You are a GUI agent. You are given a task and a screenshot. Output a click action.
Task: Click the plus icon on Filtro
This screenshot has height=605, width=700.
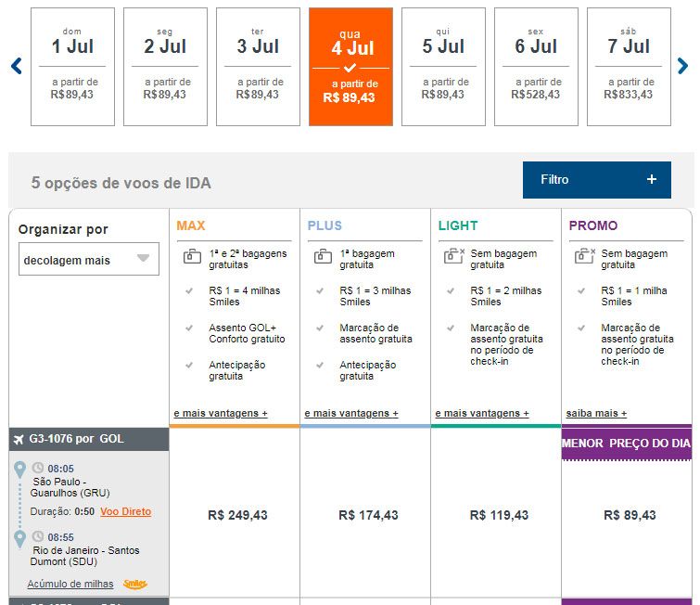click(x=652, y=179)
